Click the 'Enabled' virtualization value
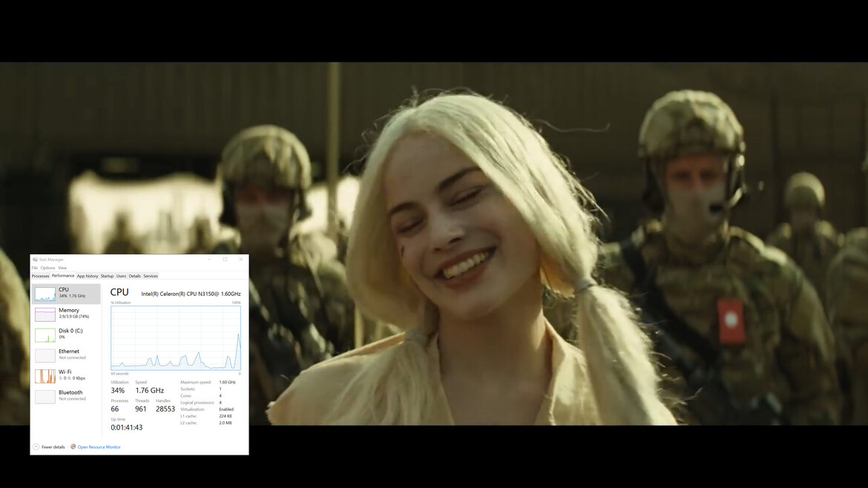The height and width of the screenshot is (488, 868). [226, 409]
